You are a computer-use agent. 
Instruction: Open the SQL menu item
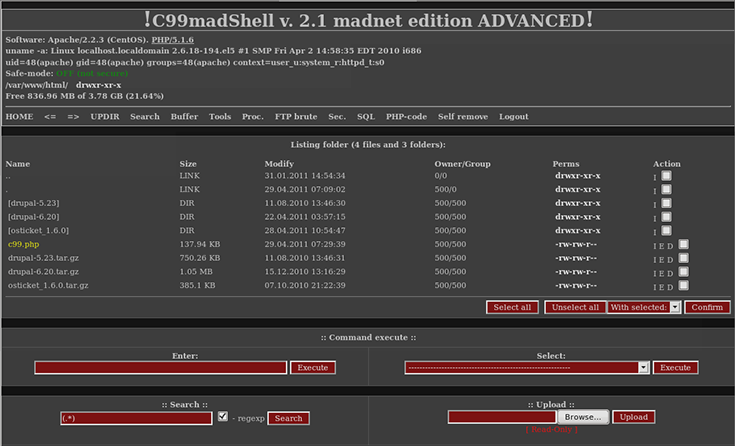(x=366, y=116)
